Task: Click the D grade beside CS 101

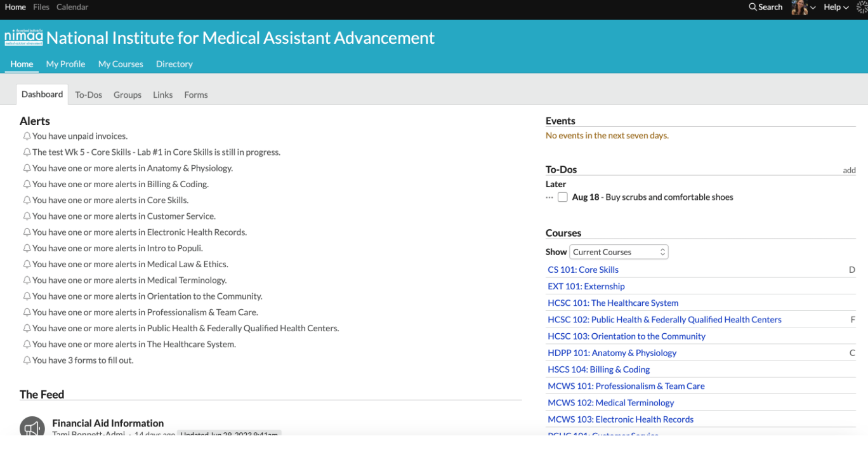Action: pyautogui.click(x=852, y=270)
